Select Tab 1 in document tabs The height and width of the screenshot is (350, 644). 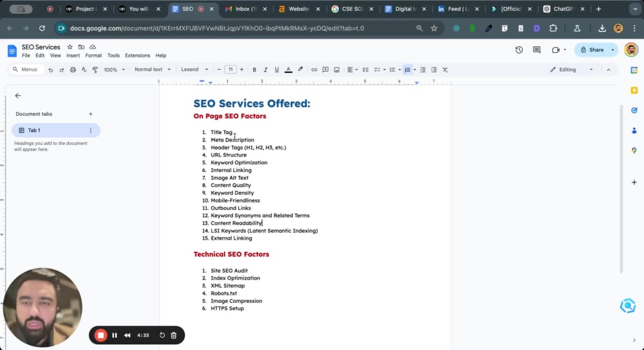[x=56, y=130]
